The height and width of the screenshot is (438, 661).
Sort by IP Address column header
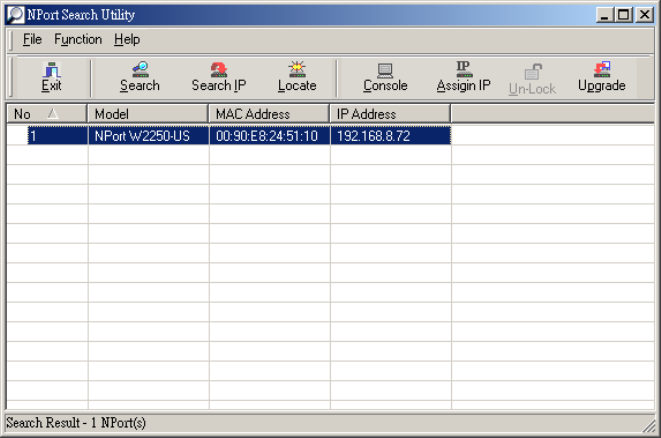point(390,114)
